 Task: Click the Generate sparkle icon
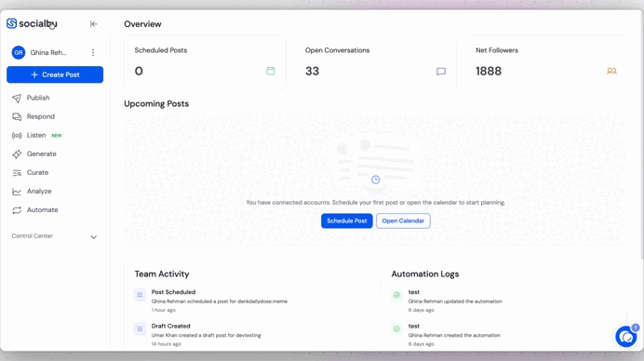pos(17,154)
